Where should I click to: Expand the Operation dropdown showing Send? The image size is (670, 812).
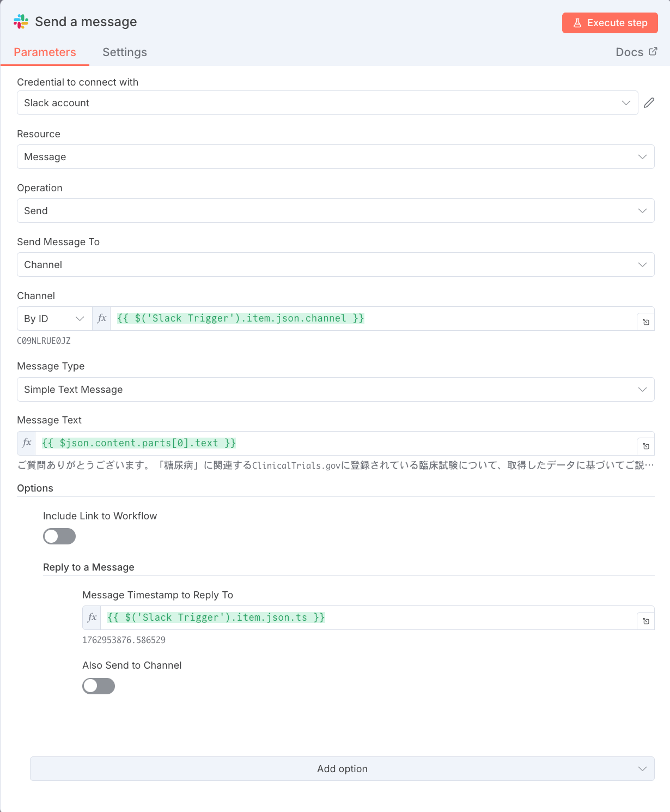click(x=335, y=211)
